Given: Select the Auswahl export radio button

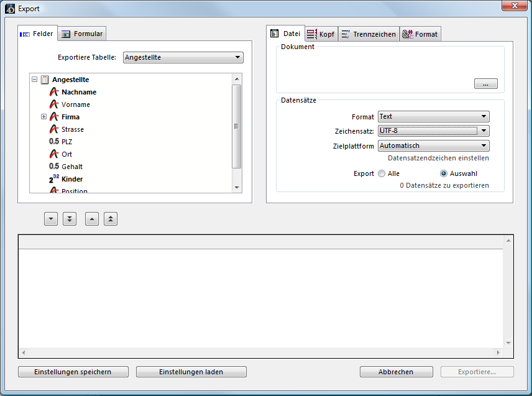Looking at the screenshot, I should point(444,174).
